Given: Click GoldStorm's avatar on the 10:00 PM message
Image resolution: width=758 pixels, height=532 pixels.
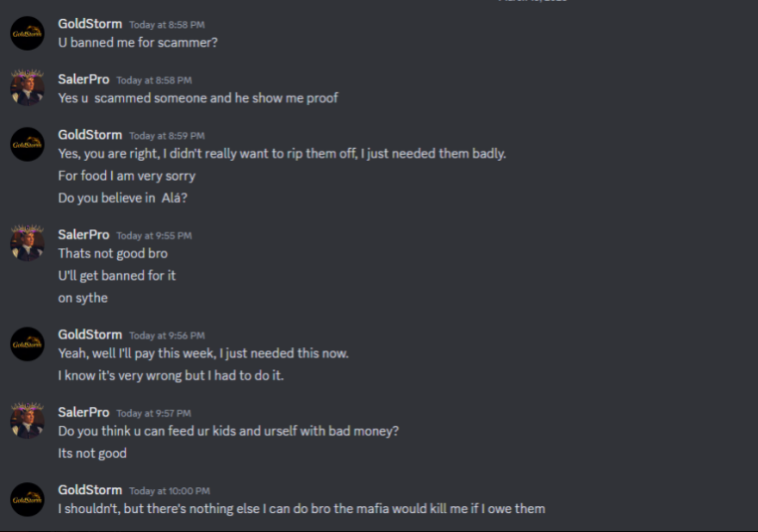Looking at the screenshot, I should [x=28, y=499].
